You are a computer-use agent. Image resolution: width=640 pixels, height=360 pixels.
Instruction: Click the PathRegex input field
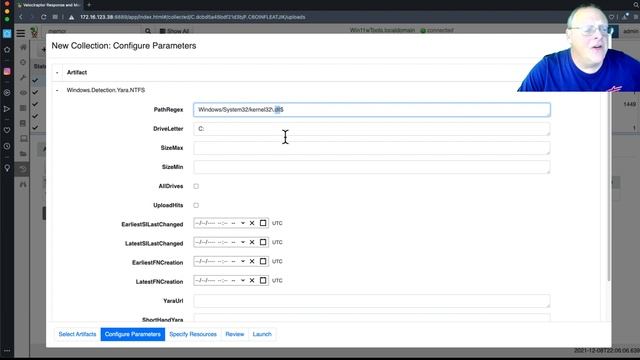pos(372,110)
